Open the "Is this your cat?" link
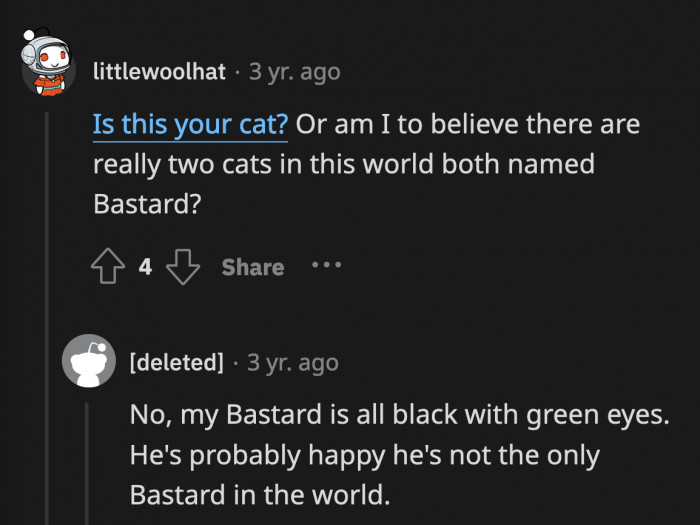 pos(190,125)
